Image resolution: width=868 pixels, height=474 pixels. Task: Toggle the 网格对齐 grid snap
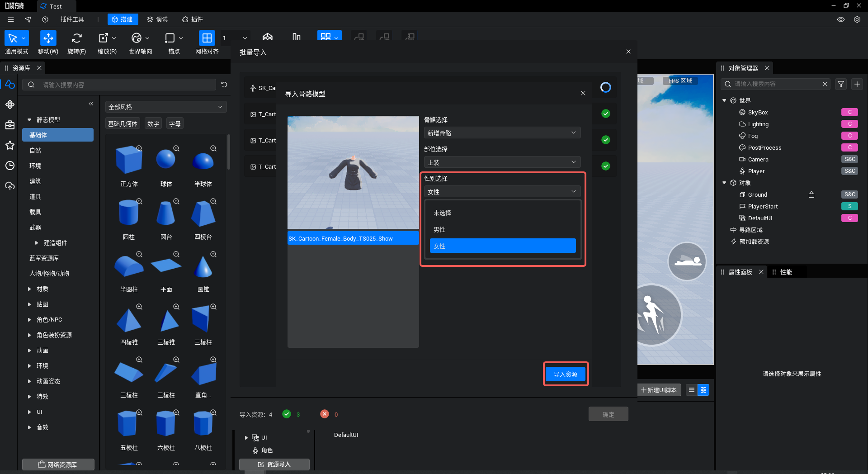tap(207, 43)
